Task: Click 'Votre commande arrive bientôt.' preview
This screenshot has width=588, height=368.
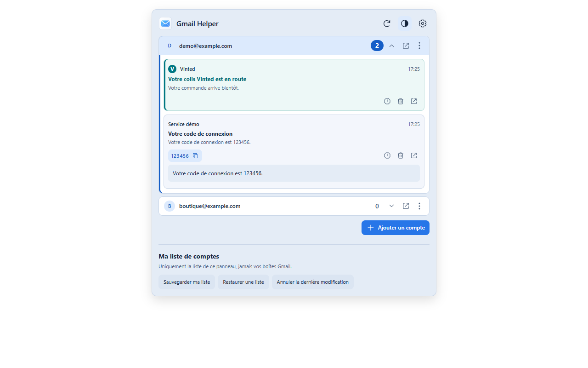Action: coord(204,88)
